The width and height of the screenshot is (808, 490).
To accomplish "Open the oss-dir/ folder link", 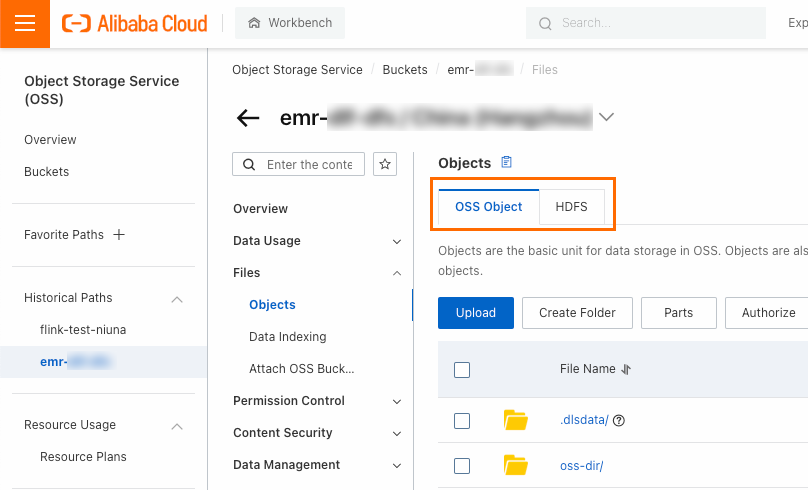I will pos(581,465).
